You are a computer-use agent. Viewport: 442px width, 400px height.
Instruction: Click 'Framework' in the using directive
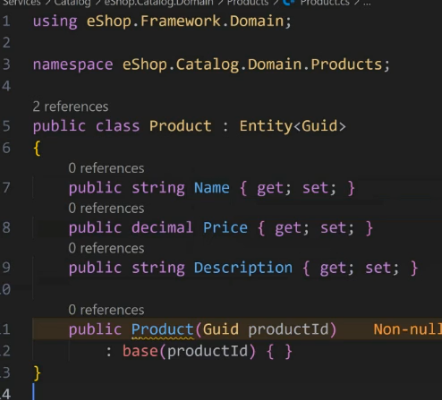(180, 21)
